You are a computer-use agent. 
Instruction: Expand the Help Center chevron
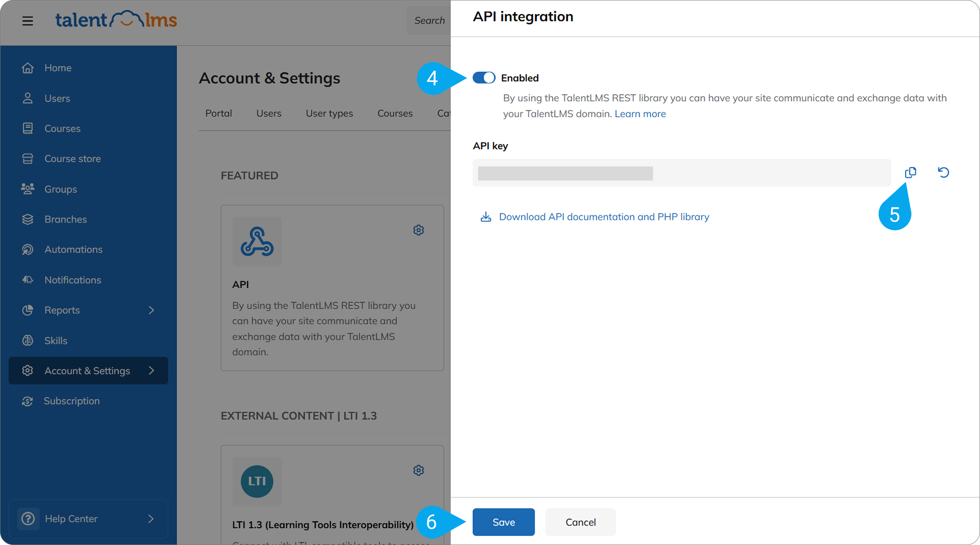pos(151,519)
